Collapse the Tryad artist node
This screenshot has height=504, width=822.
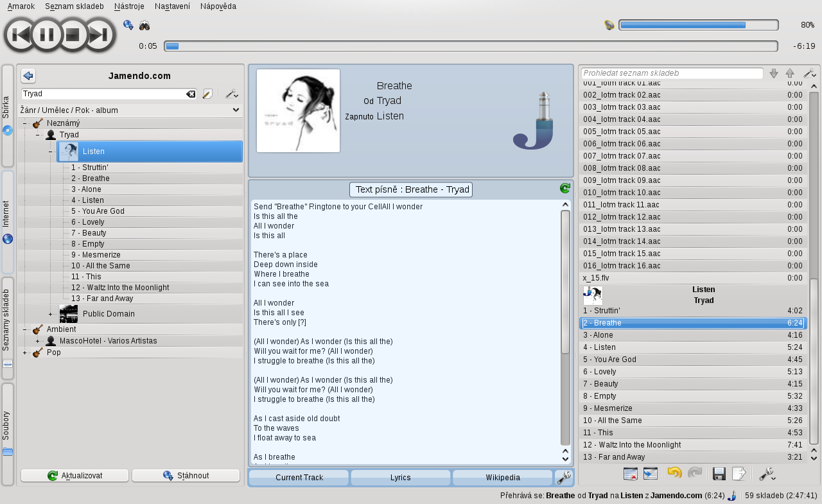[38, 135]
